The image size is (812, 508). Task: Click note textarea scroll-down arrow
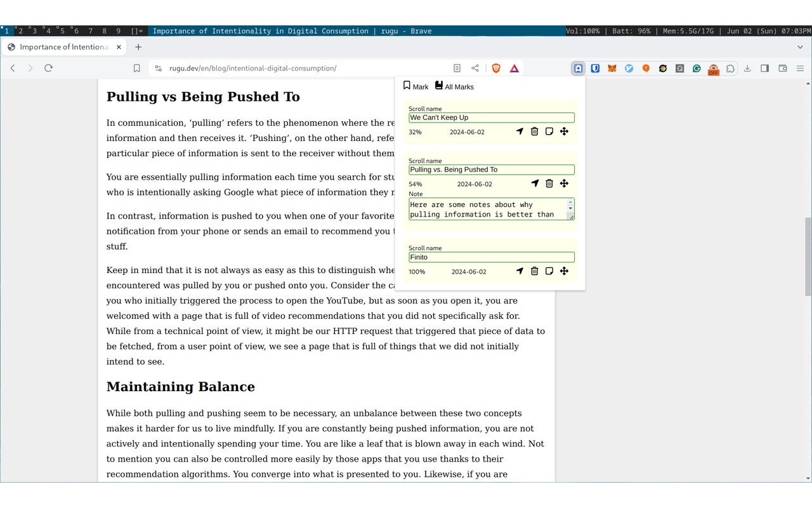tap(570, 209)
